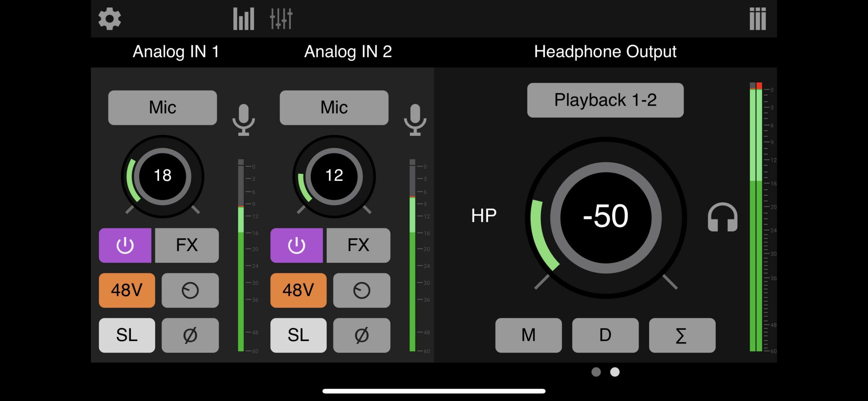
Task: Toggle phase invert on Analog IN 2
Action: [x=361, y=335]
